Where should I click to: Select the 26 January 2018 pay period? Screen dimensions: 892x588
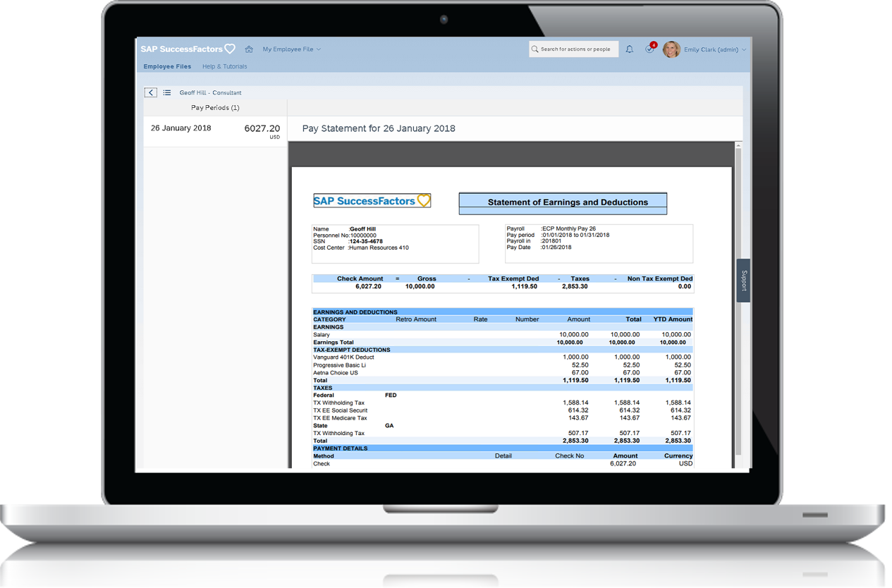point(215,132)
